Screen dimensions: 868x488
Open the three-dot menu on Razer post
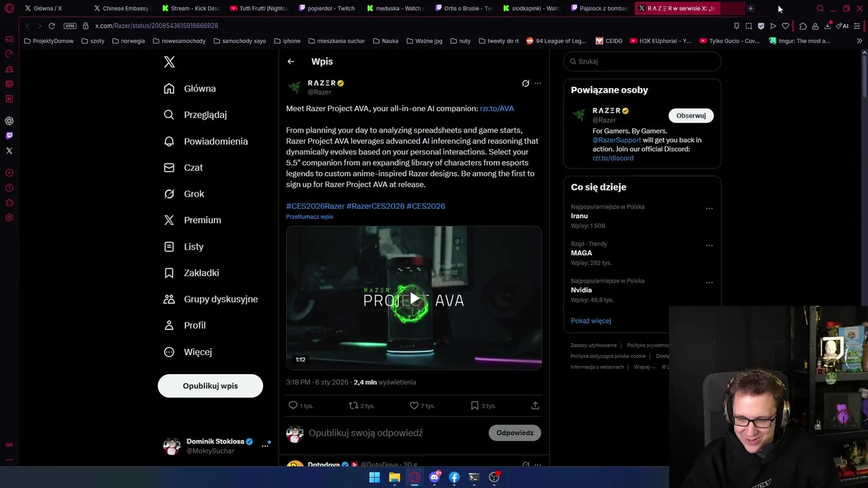point(538,83)
